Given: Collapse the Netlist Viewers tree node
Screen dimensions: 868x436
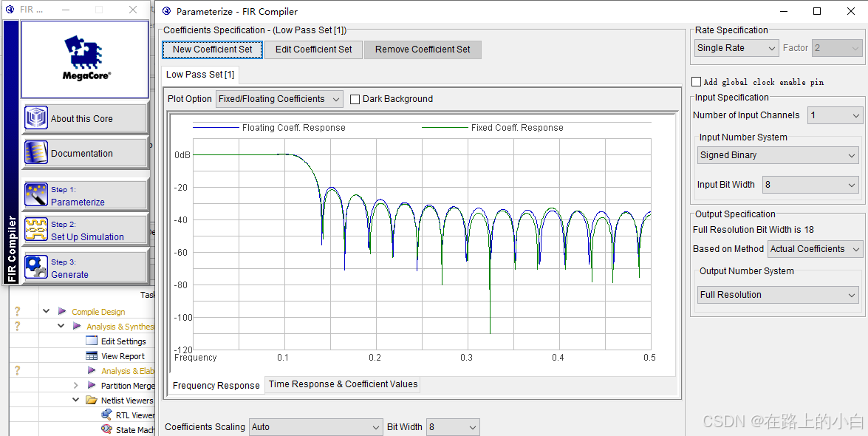Looking at the screenshot, I should click(x=76, y=400).
